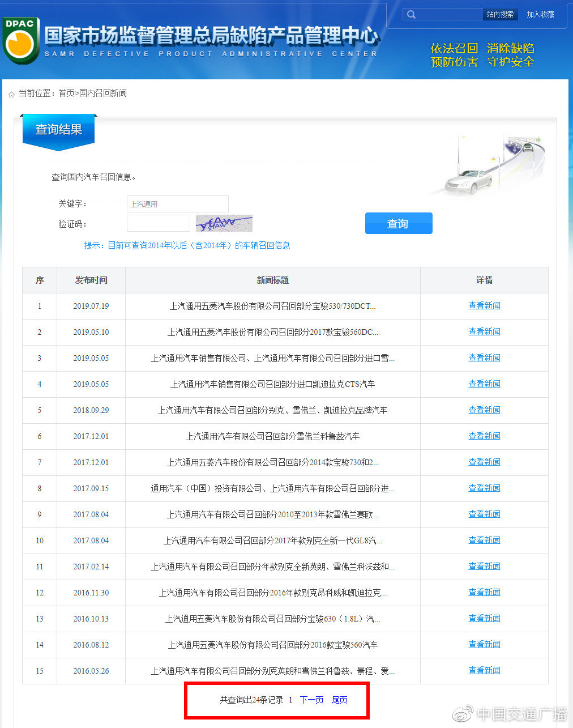
Task: Click the 依法召回 消除缺陷 slogan
Action: click(482, 48)
